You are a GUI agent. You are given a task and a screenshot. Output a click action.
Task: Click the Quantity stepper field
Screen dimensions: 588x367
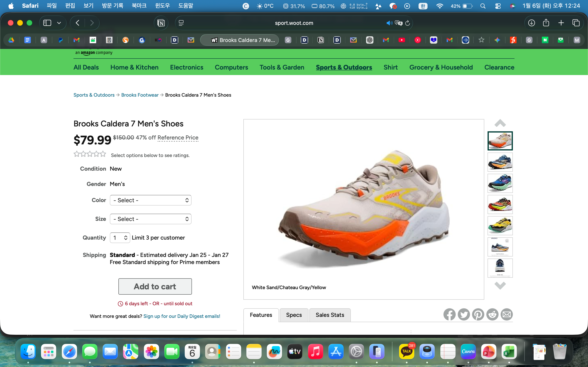[120, 238]
